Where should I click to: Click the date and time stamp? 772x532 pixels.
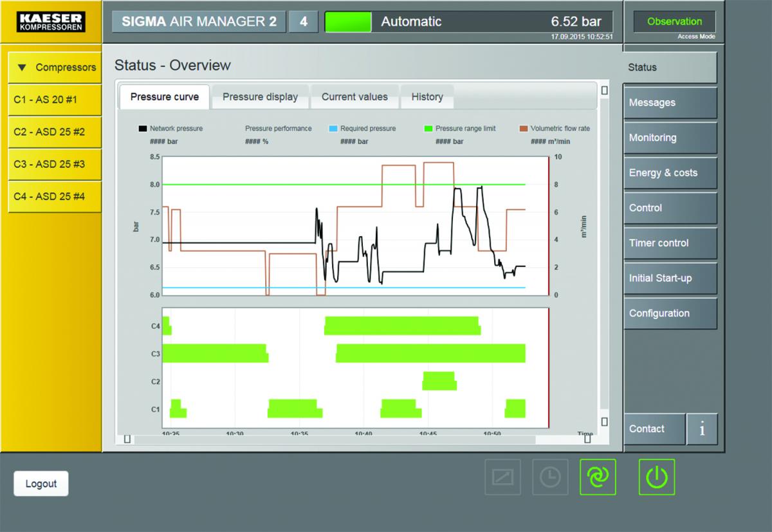[582, 37]
